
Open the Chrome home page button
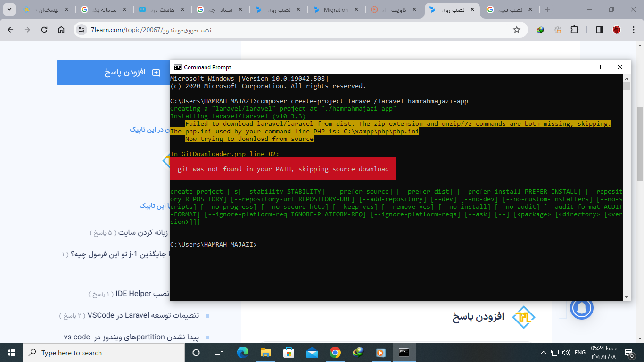(61, 30)
